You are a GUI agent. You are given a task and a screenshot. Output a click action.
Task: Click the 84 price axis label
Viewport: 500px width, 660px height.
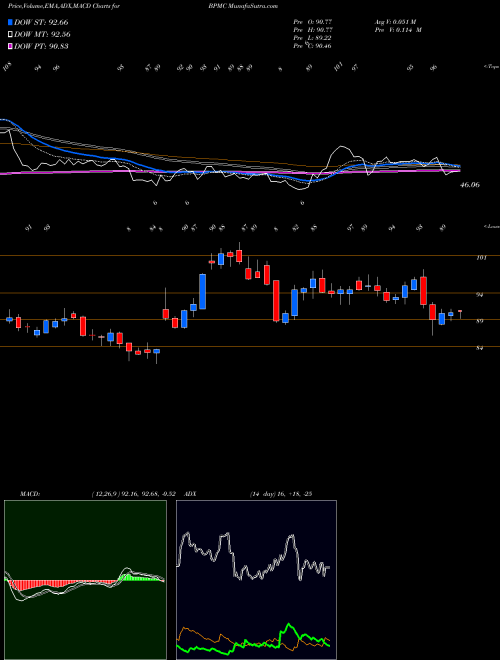479,348
